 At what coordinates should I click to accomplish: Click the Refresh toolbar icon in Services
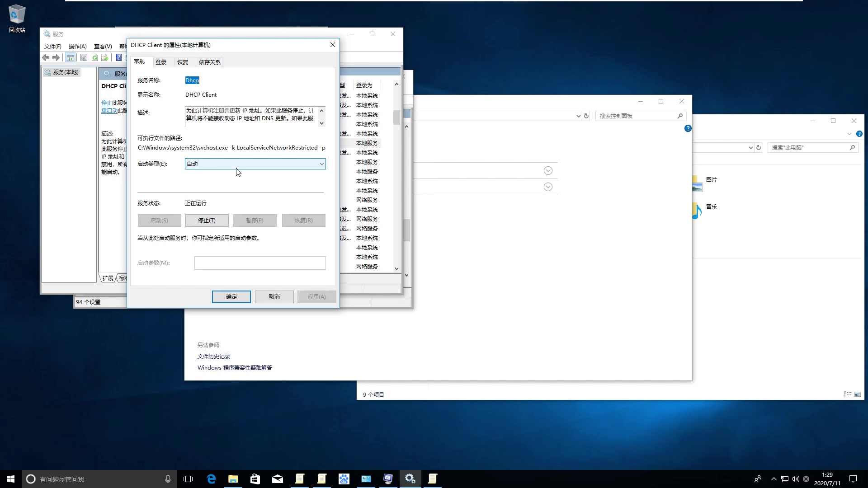(94, 57)
